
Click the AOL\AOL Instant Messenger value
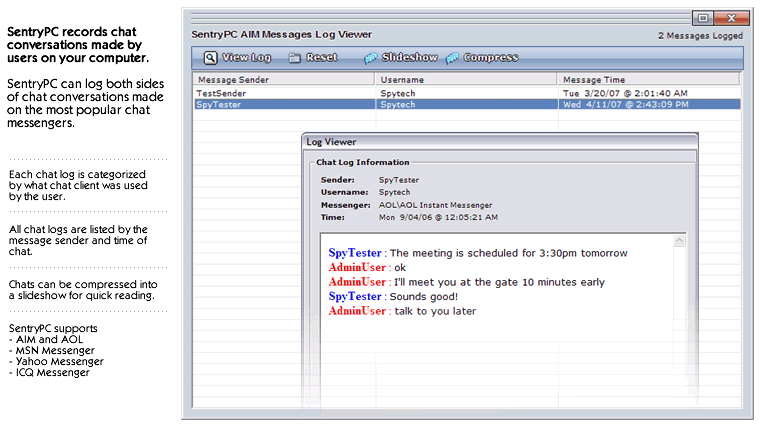coord(435,205)
